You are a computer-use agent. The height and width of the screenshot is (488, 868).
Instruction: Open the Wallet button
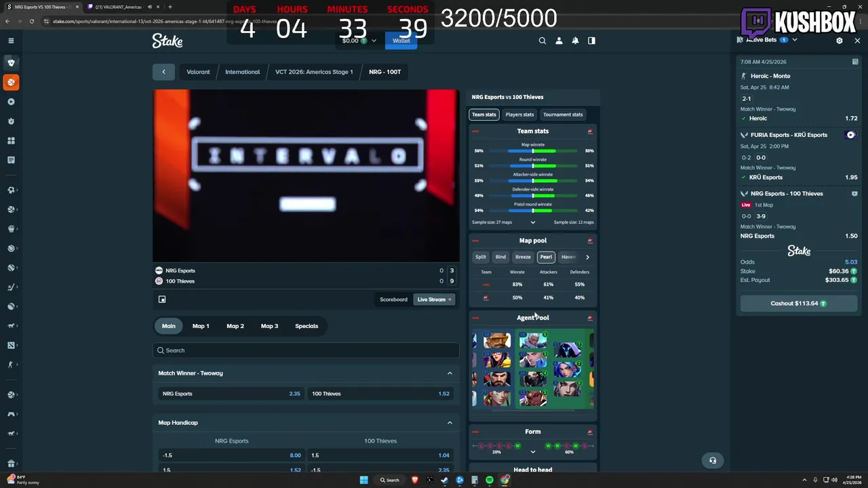click(401, 41)
